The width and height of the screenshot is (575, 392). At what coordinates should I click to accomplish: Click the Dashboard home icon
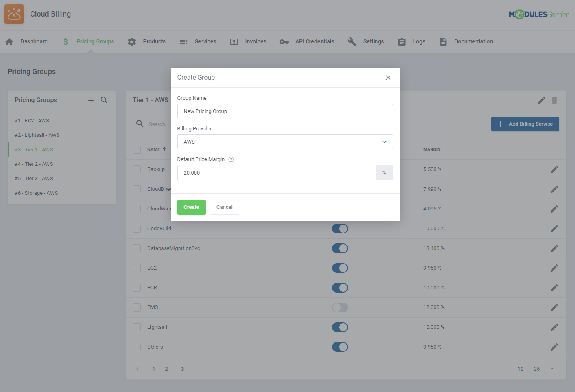point(10,42)
